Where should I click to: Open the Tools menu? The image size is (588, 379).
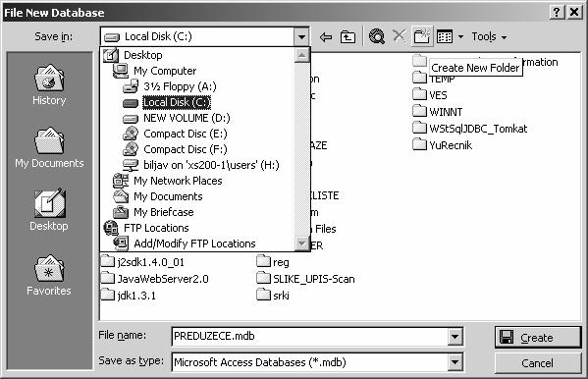pos(489,36)
